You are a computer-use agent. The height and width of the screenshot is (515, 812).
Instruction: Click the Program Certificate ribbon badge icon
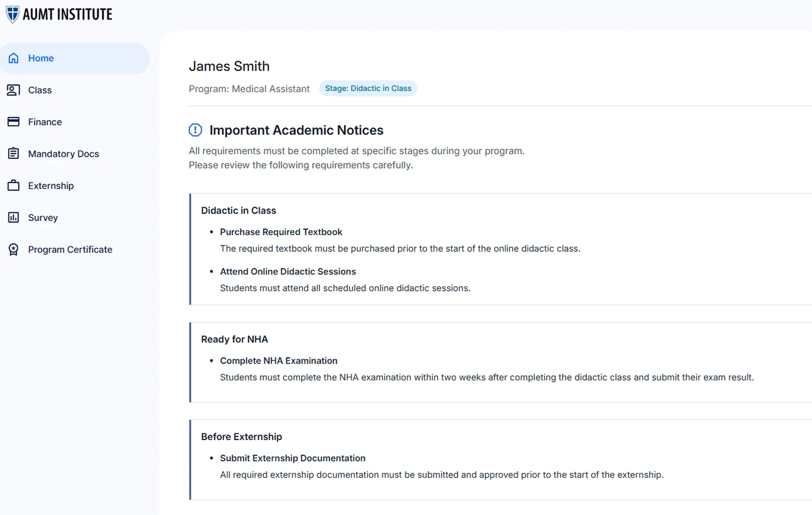point(13,249)
